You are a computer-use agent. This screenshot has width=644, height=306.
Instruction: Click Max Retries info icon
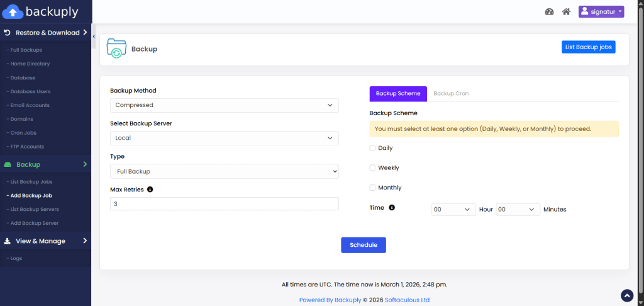[150, 190]
